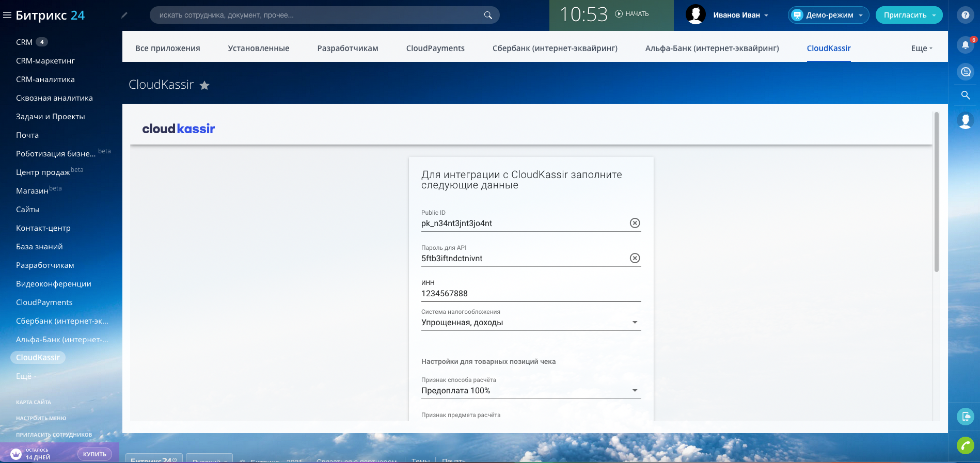Viewport: 980px width, 463px height.
Task: Click the pencil edit icon near the logo
Action: [x=124, y=15]
